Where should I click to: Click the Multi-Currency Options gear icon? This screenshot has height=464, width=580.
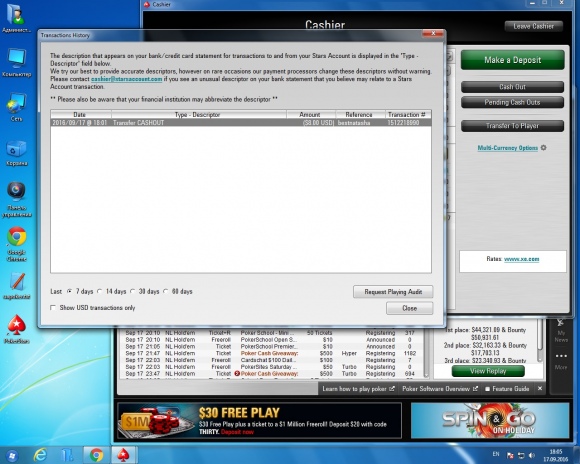tap(543, 148)
